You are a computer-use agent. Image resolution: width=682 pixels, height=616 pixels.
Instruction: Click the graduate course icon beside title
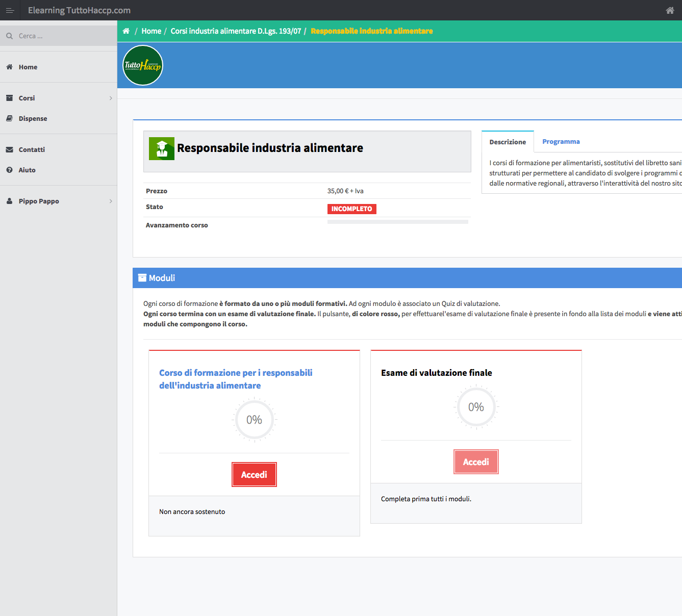(x=162, y=148)
